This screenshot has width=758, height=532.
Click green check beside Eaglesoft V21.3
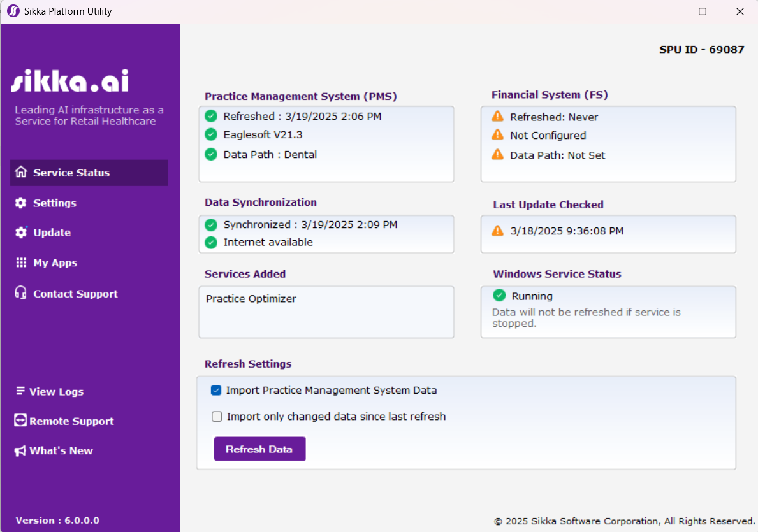click(211, 134)
